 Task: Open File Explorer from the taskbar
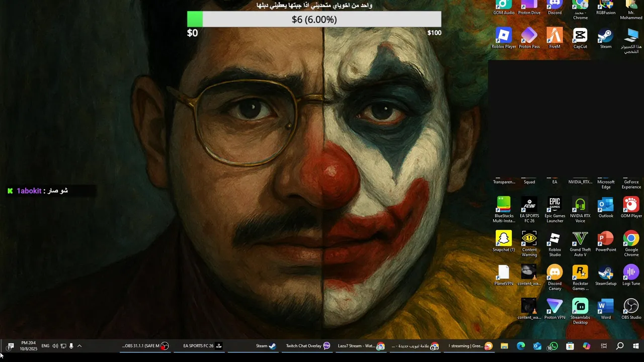pyautogui.click(x=505, y=346)
